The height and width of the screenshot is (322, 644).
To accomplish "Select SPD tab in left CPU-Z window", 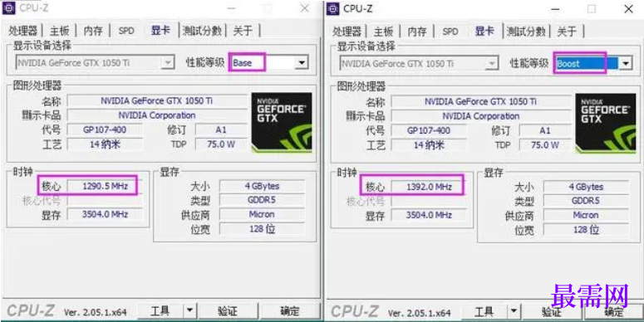I will pos(126,31).
